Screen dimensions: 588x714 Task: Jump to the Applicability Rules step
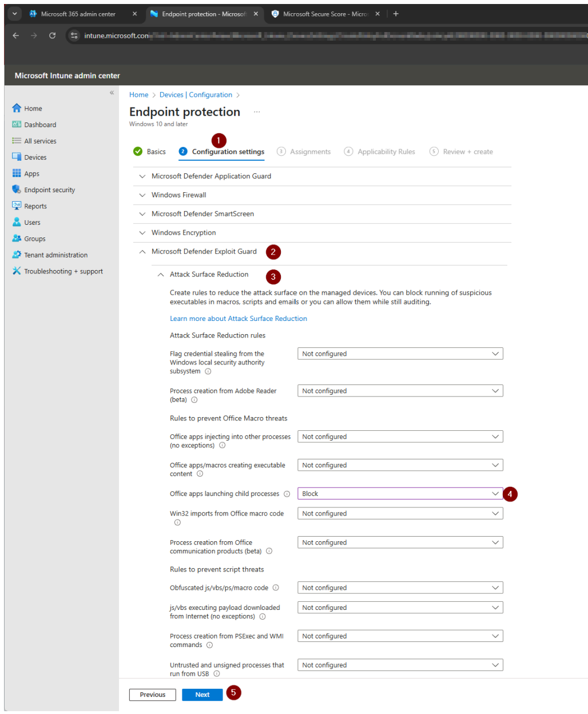pos(380,152)
